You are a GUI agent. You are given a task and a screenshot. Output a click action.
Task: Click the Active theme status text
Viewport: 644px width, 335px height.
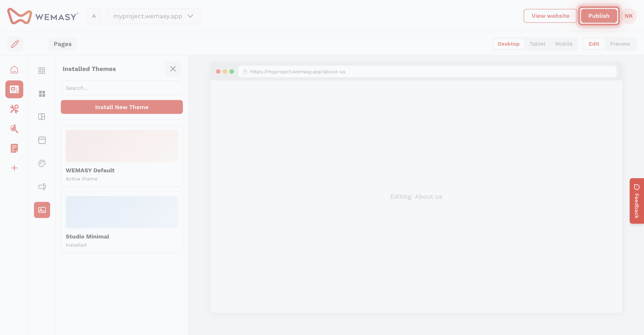click(82, 179)
